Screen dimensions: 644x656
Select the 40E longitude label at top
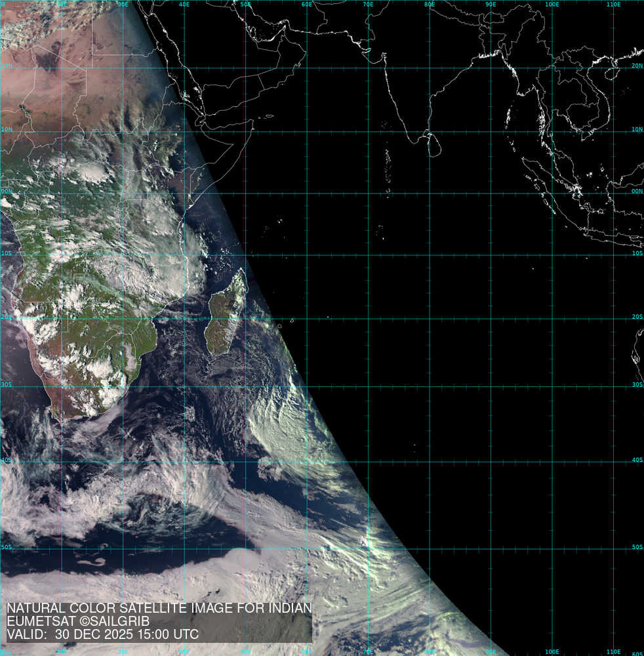tap(184, 5)
